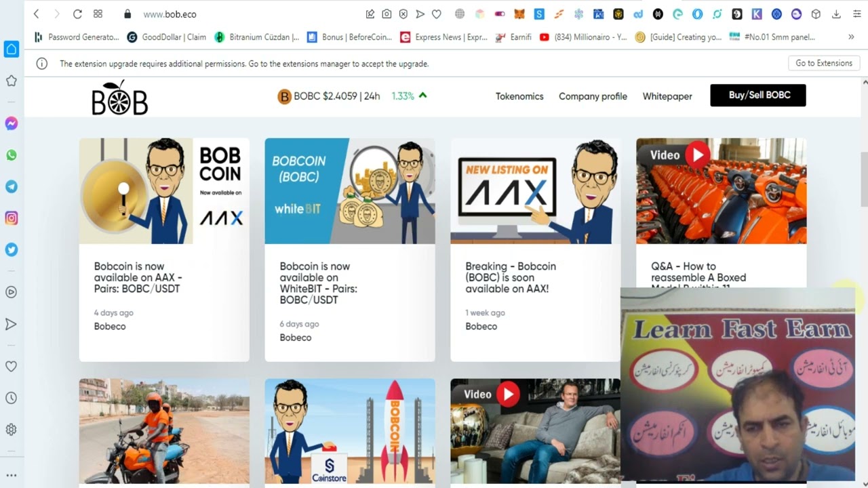This screenshot has width=868, height=488.
Task: Play the orange scooters video thumbnail
Action: pyautogui.click(x=722, y=191)
